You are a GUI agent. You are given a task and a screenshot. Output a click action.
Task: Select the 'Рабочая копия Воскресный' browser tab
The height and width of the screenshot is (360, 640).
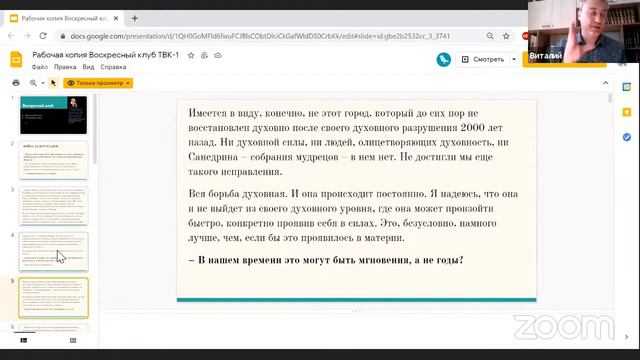(64, 18)
